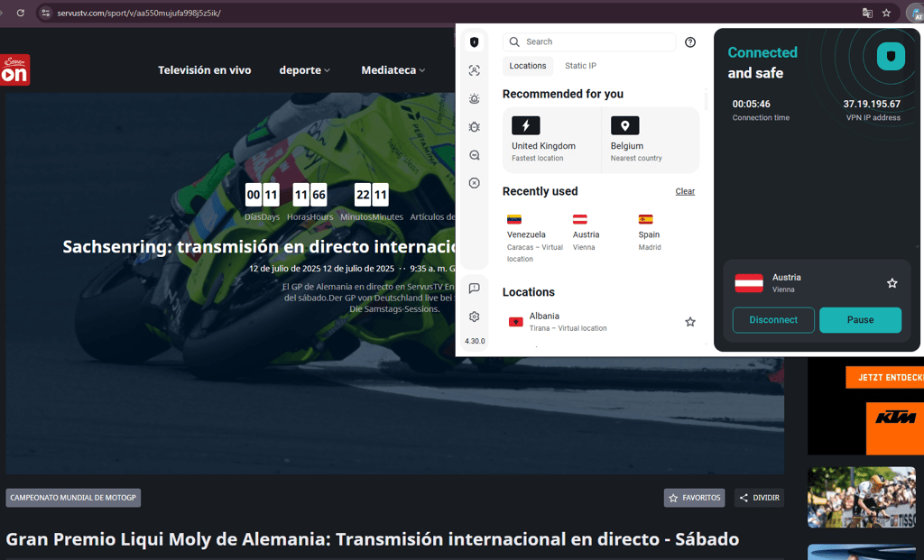The width and height of the screenshot is (924, 560).
Task: Click the VPN shield icon in sidebar
Action: 475,41
